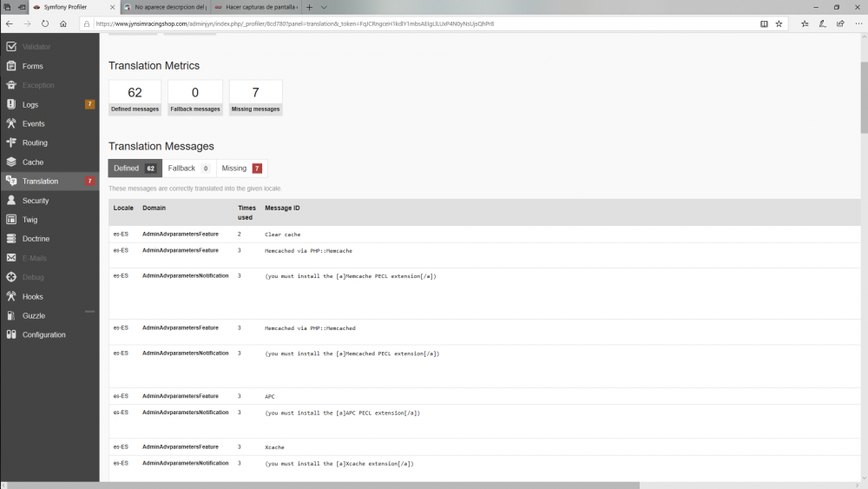
Task: Click the Translation sidebar label
Action: pyautogui.click(x=40, y=181)
